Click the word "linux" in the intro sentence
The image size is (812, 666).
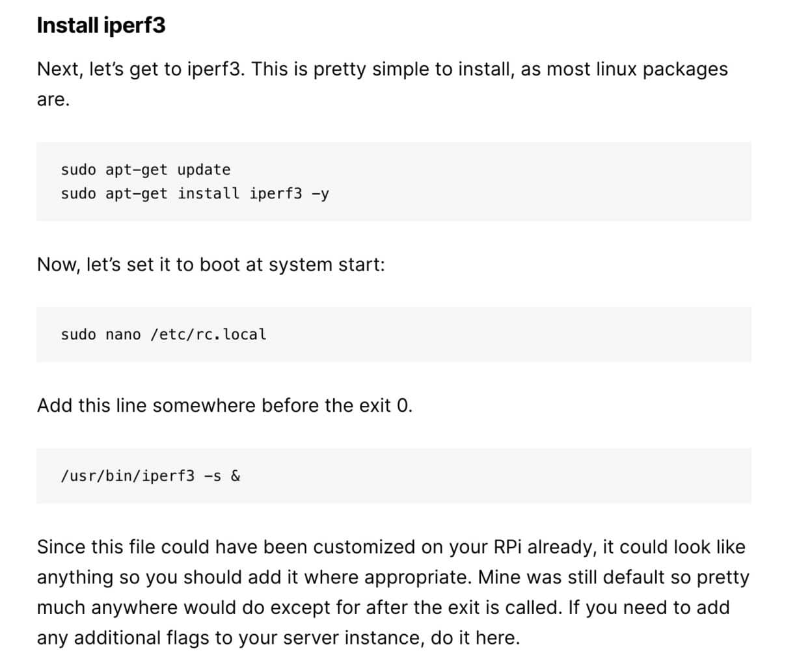tap(616, 69)
